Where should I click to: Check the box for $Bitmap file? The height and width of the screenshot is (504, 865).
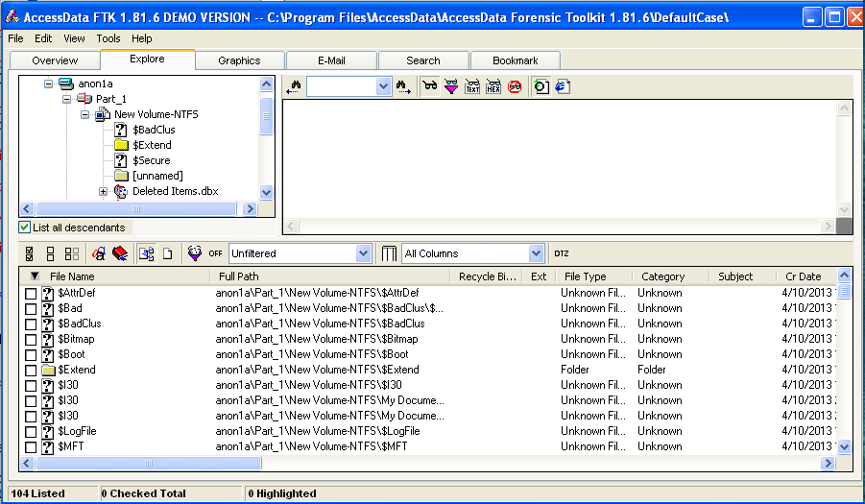(31, 340)
